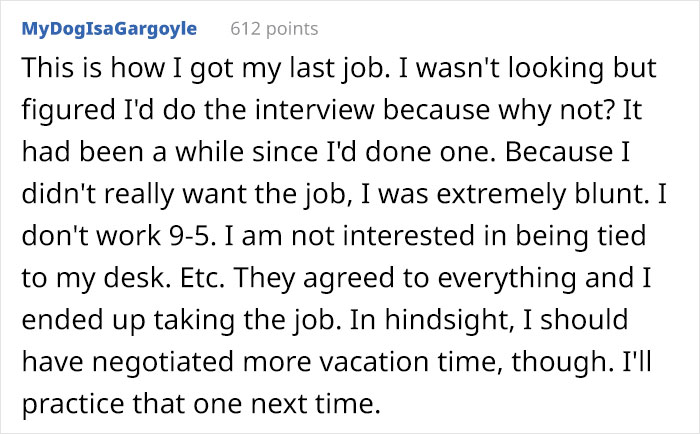Click the phrase "I wasn't looking but"

pos(528,68)
